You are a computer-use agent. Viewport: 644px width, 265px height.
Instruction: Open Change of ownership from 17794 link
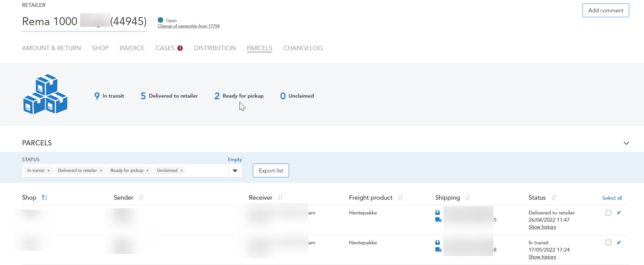tap(189, 26)
